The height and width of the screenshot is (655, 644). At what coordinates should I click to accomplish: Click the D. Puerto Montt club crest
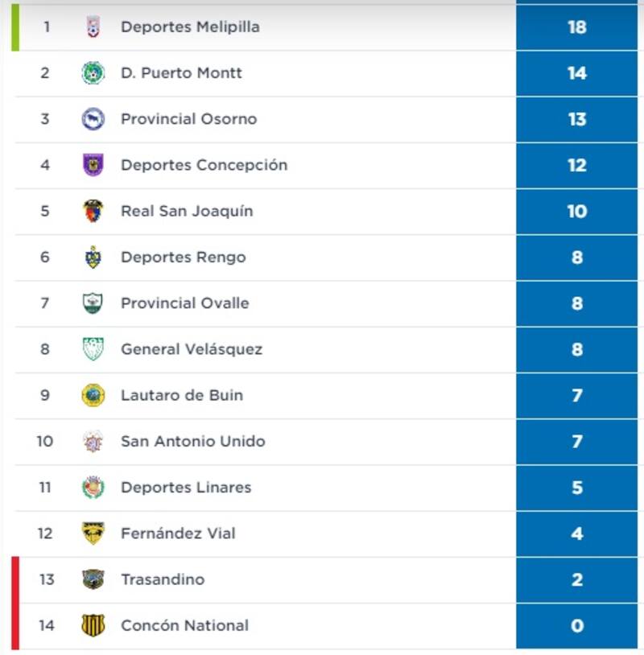[93, 73]
